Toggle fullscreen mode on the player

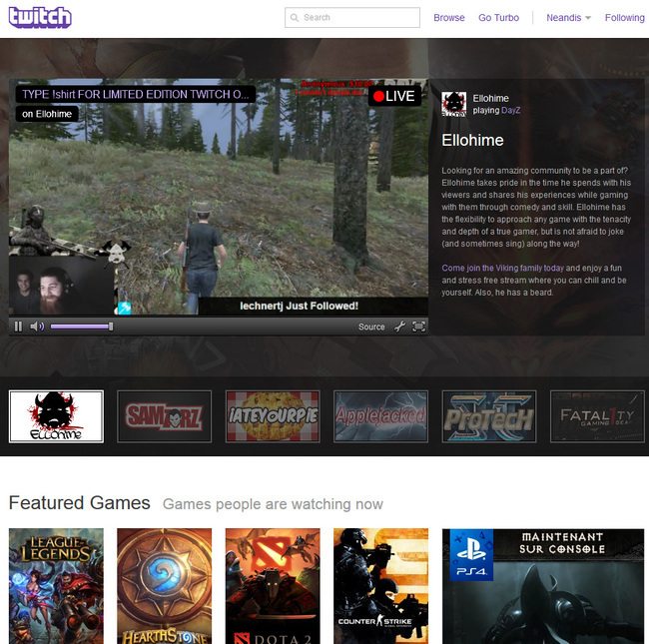(419, 326)
